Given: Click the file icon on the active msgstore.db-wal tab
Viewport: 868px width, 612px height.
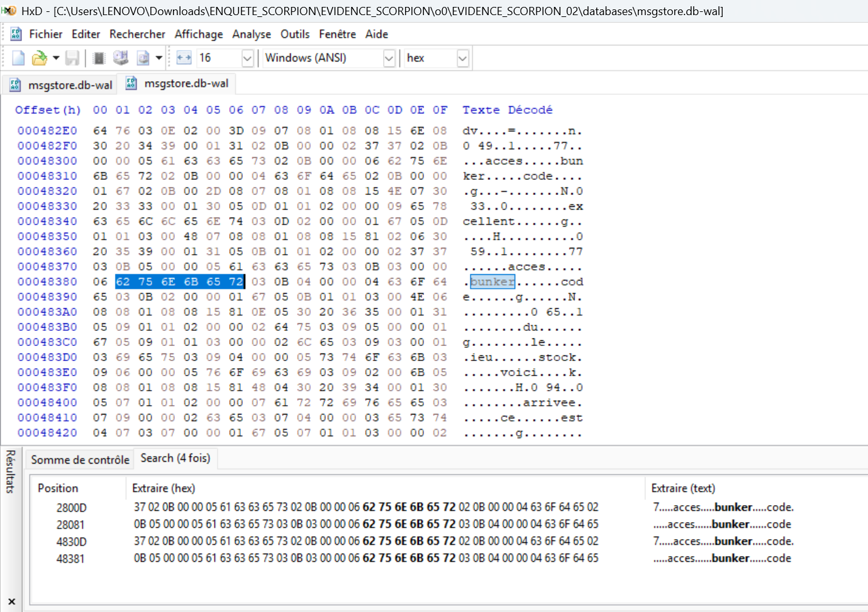Looking at the screenshot, I should (x=131, y=83).
